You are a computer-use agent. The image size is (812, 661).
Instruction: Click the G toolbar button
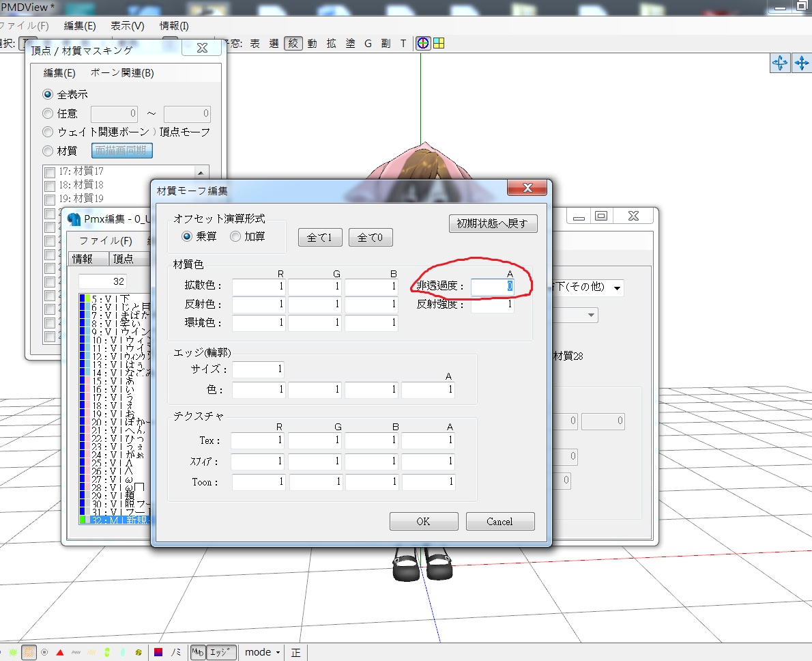coord(368,44)
